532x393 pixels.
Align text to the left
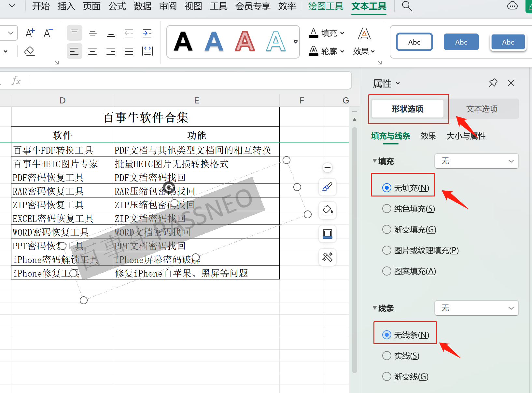click(74, 51)
